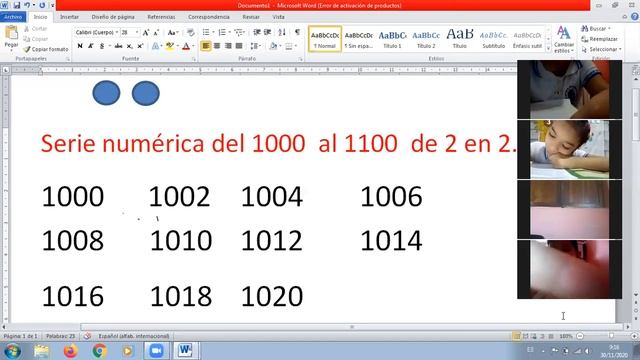This screenshot has height=360, width=640.
Task: Apply the Título 2 style
Action: coord(426,39)
